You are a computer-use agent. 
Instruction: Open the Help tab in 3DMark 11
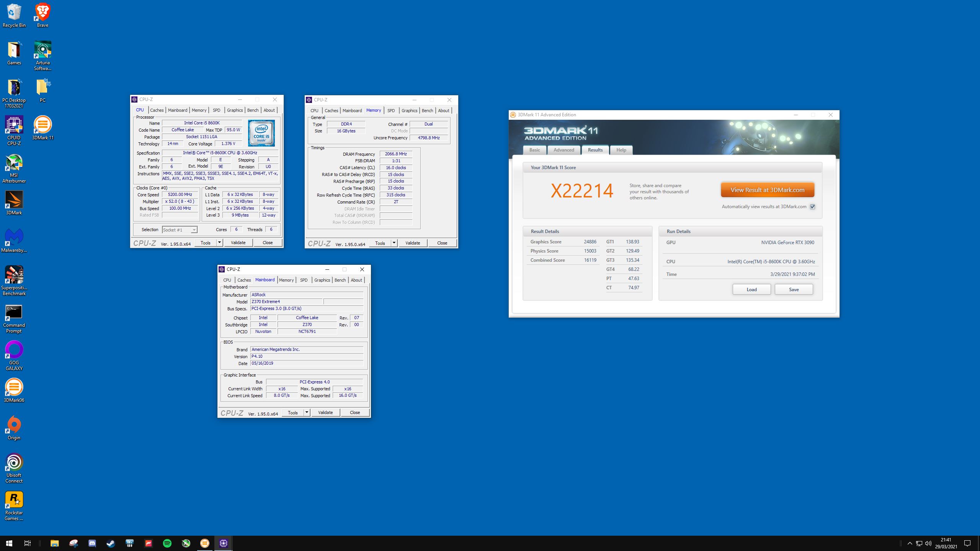coord(621,150)
